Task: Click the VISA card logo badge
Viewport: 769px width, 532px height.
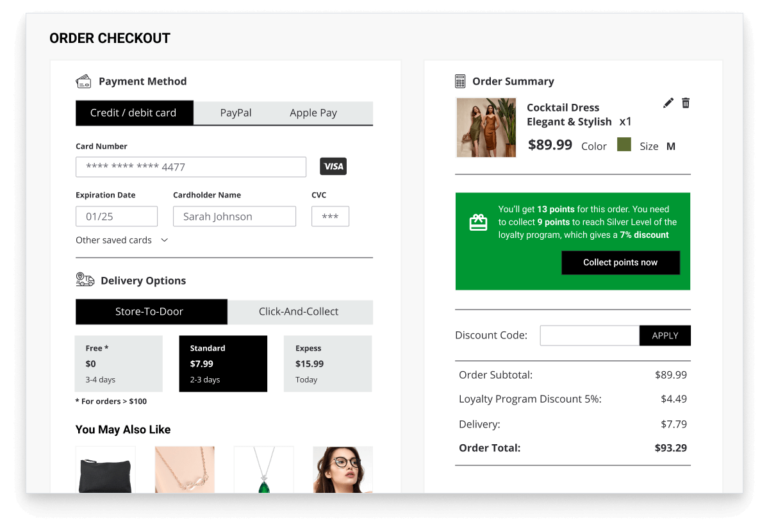Action: [333, 167]
